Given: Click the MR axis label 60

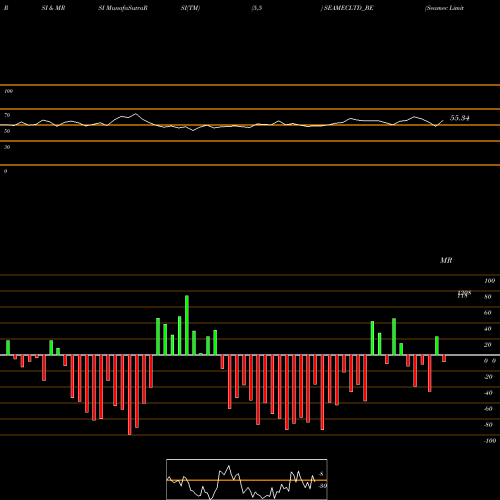Looking at the screenshot, I should tap(488, 313).
